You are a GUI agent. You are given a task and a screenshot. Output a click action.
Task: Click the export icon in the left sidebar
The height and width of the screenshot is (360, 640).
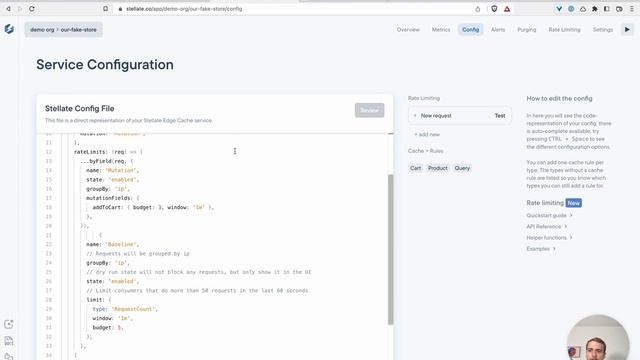pyautogui.click(x=9, y=324)
